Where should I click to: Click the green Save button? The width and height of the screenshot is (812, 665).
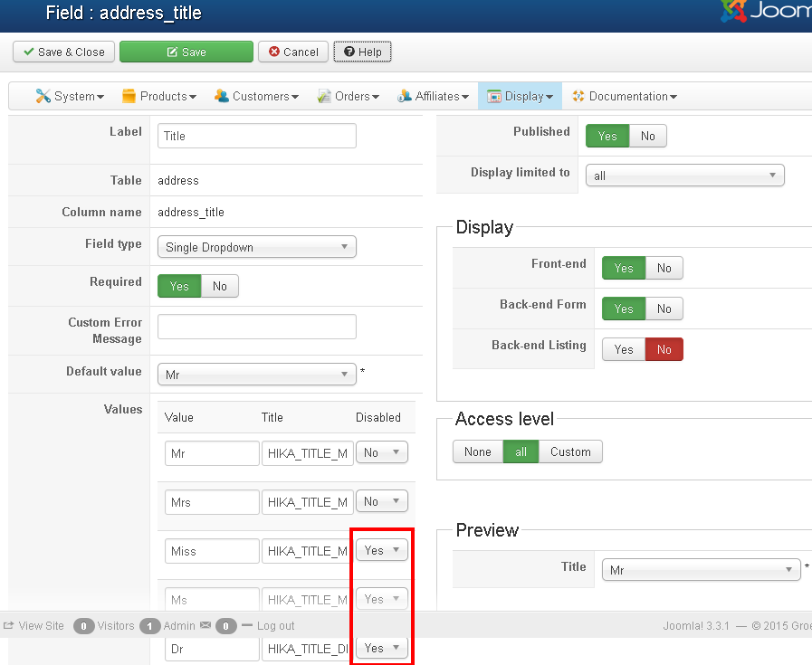click(186, 52)
